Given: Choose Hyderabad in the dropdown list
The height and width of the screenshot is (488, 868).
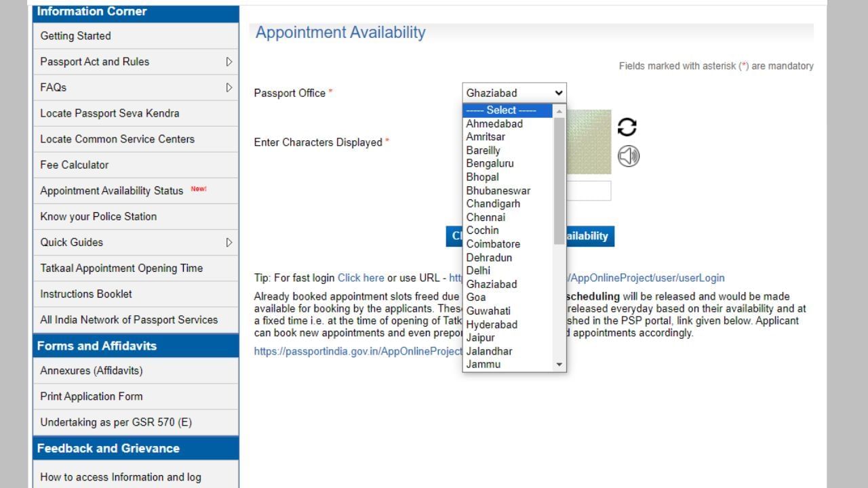Looking at the screenshot, I should pos(492,324).
